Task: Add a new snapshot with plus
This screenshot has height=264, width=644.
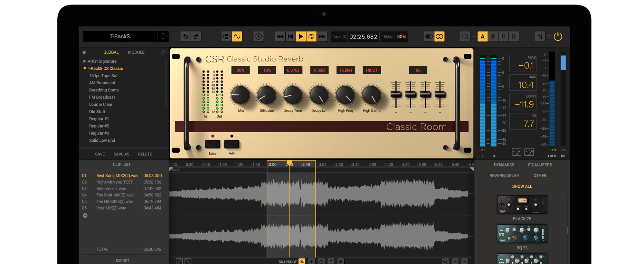Action: tap(311, 262)
